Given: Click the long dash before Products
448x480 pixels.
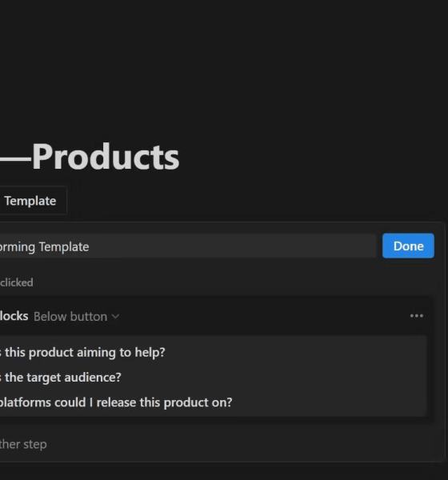Looking at the screenshot, I should coord(15,159).
